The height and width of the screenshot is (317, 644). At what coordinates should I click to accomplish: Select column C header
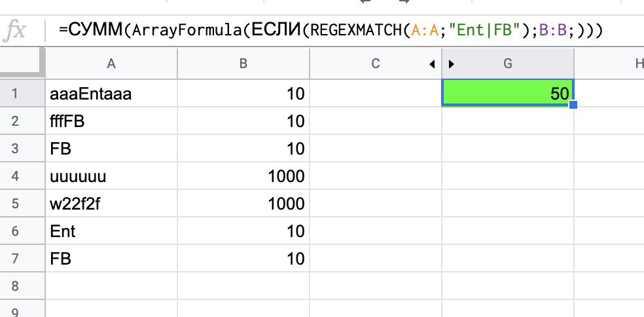point(375,64)
